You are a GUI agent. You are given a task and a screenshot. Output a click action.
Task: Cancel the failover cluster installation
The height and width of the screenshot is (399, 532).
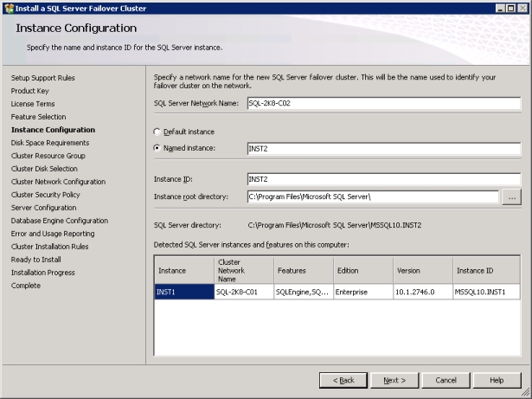(445, 380)
